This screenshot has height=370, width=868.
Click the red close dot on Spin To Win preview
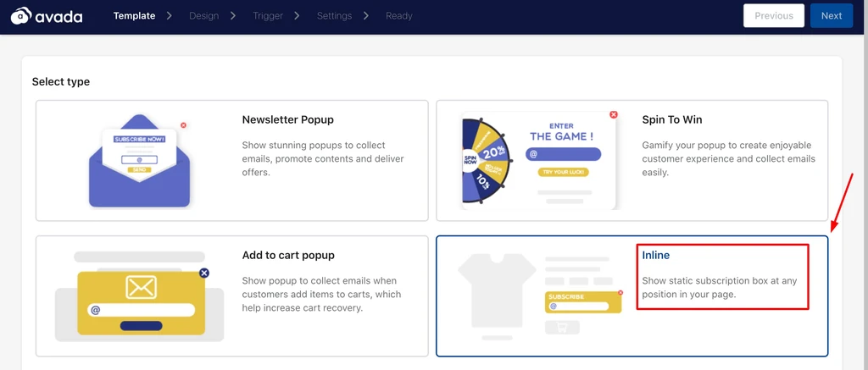(614, 114)
